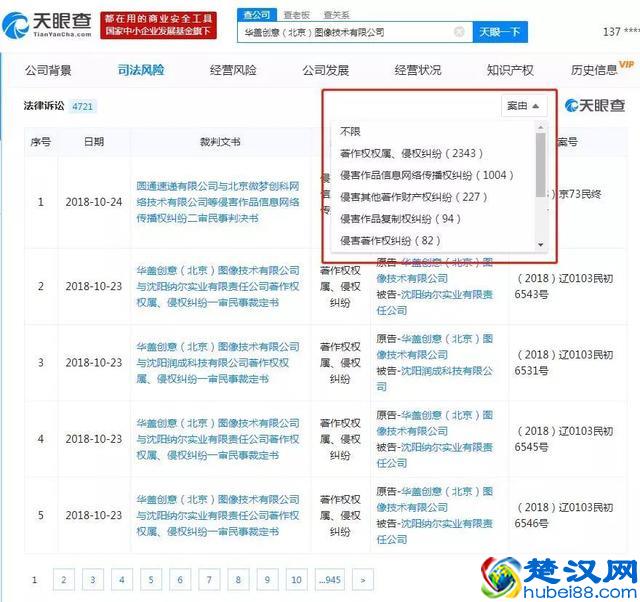640x602 pixels.
Task: Go to page 4
Action: (122, 580)
